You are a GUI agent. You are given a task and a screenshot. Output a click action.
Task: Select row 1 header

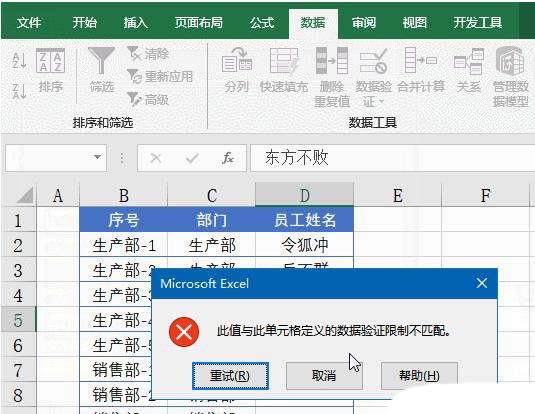pyautogui.click(x=18, y=220)
